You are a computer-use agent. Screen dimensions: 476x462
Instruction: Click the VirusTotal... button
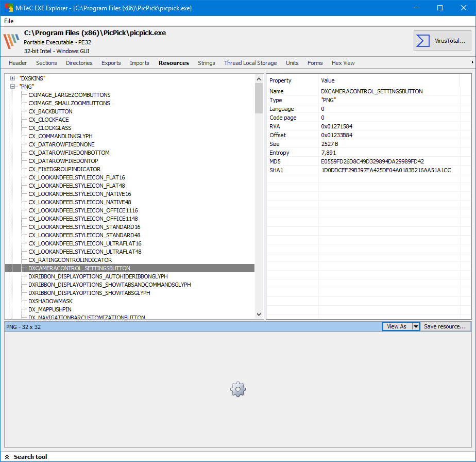(443, 41)
